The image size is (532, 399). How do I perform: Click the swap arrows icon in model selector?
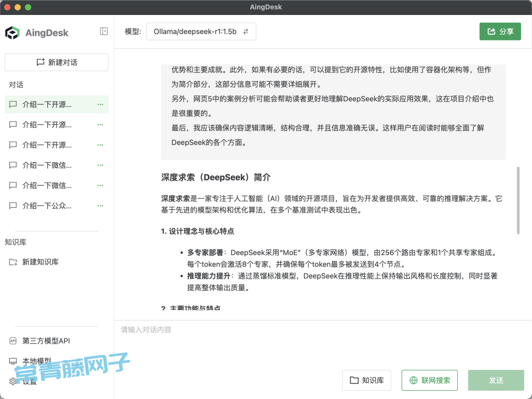(x=246, y=32)
